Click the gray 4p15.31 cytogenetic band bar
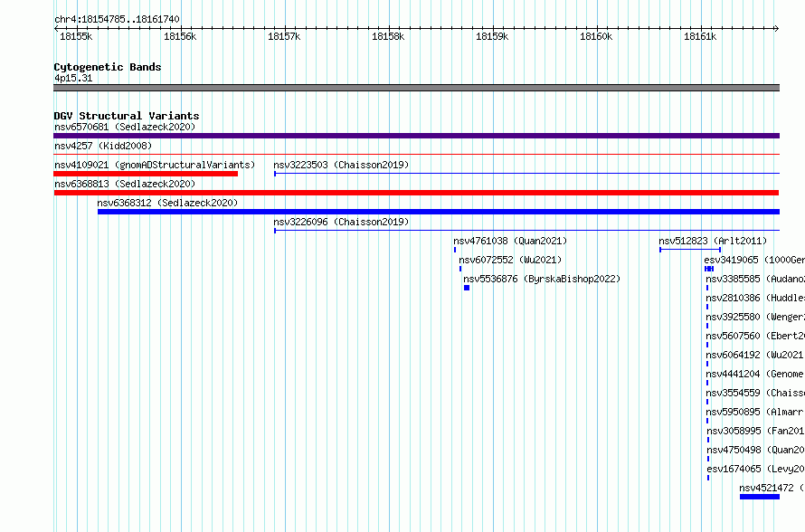Viewport: 805px width, 532px height. (416, 88)
